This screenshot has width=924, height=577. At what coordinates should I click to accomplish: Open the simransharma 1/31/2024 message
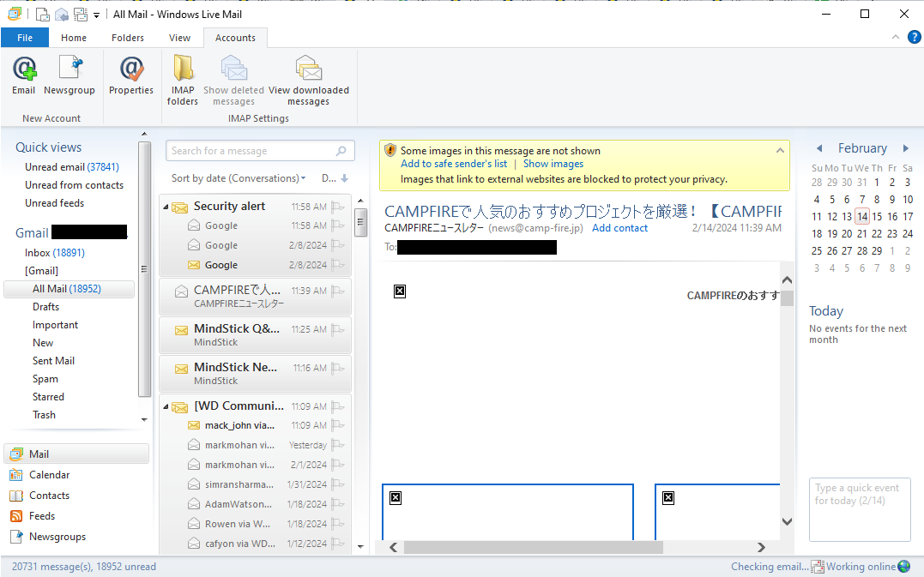pyautogui.click(x=257, y=484)
